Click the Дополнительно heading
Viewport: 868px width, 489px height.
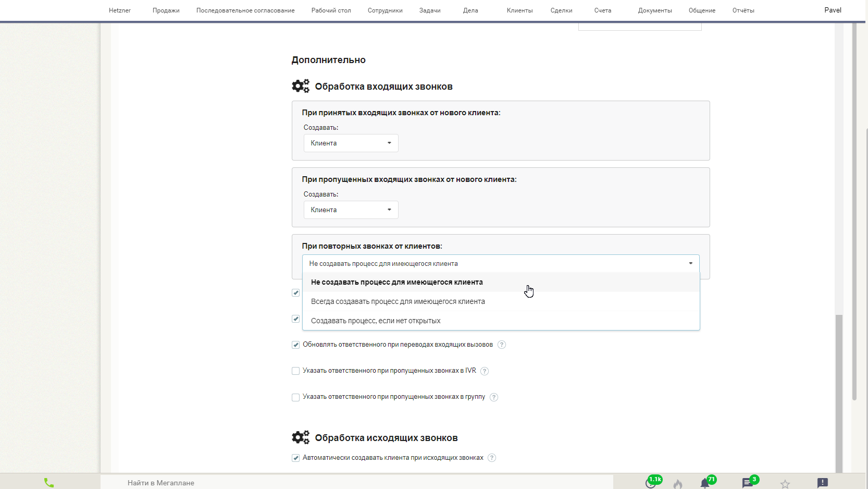(x=329, y=60)
